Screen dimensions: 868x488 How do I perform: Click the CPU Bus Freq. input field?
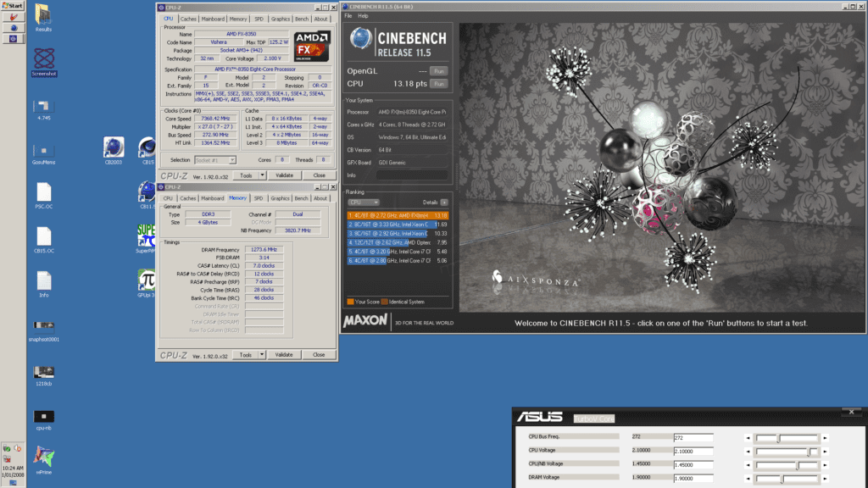click(693, 438)
